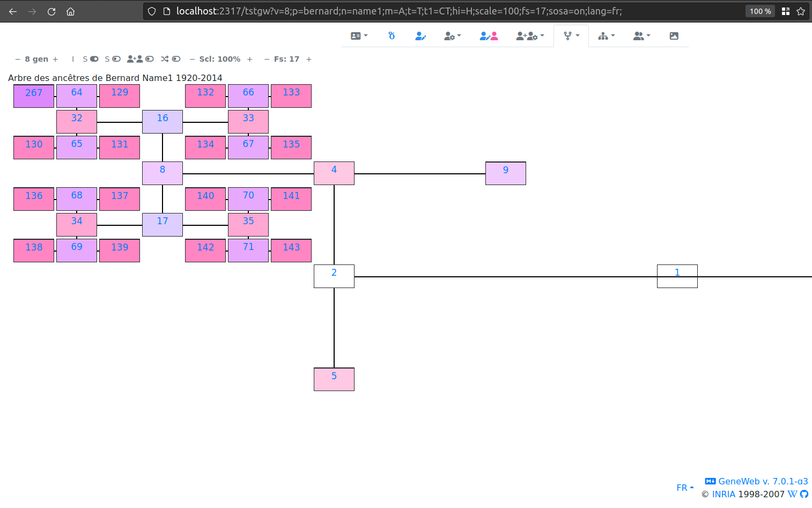Select ancestor box numbered 267
The image size is (812, 508).
point(34,93)
